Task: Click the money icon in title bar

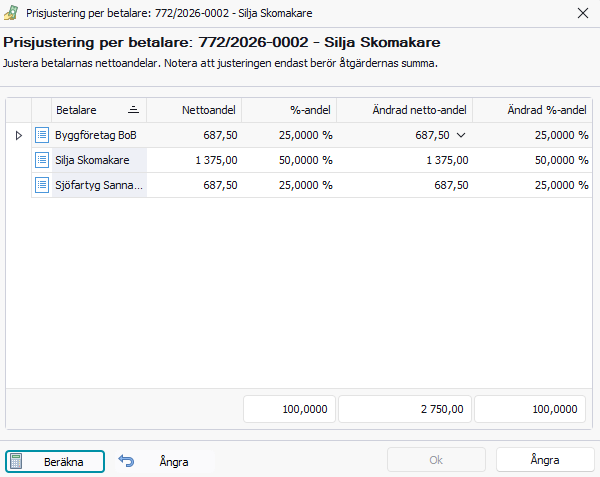Action: (11, 13)
